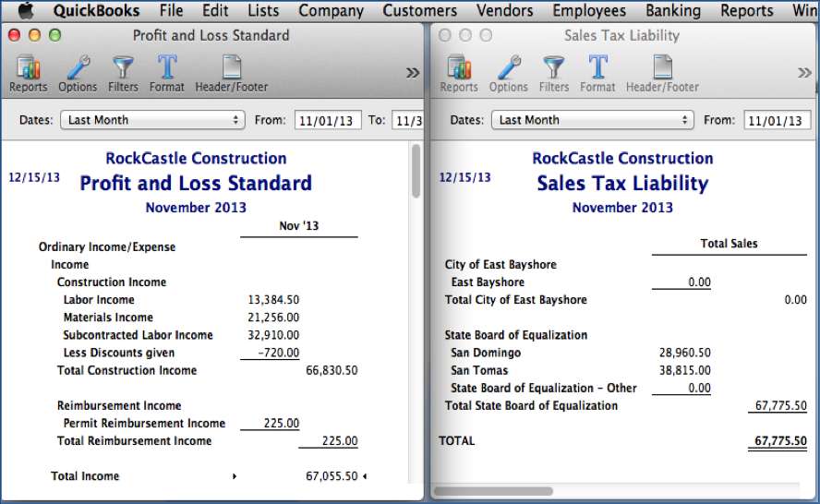
Task: Click the Total Income label
Action: click(85, 476)
